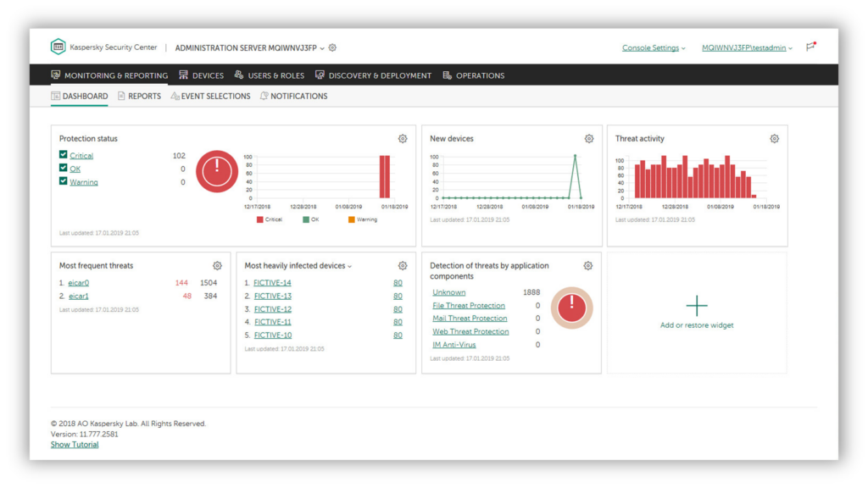
Task: Click the plus icon to add widget
Action: click(x=697, y=306)
